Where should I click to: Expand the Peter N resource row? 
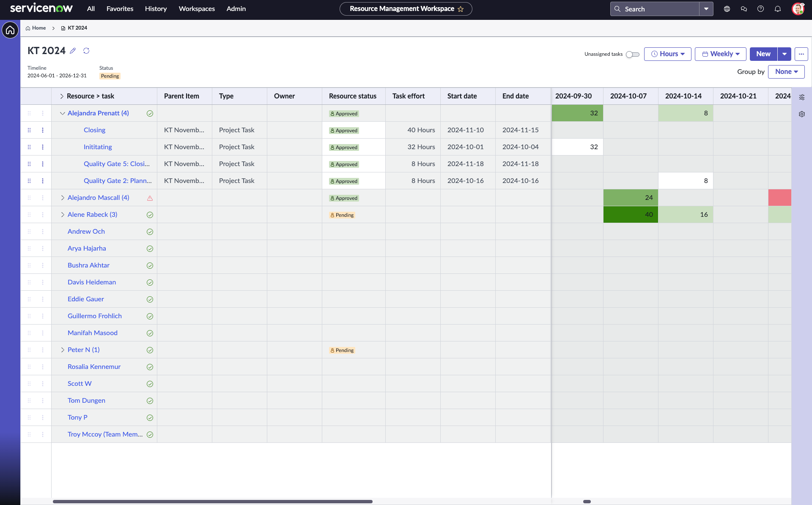(62, 350)
